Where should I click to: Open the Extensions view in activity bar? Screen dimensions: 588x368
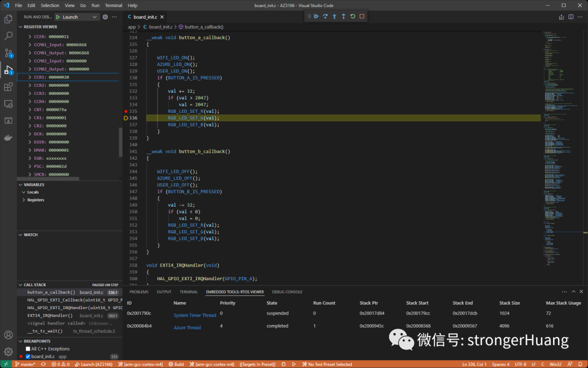(8, 87)
